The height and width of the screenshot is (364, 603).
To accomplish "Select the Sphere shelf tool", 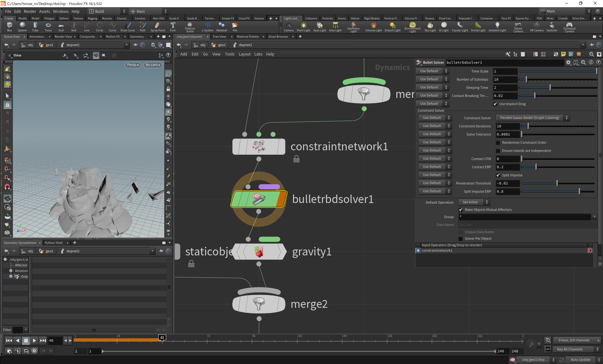I will coord(22,27).
